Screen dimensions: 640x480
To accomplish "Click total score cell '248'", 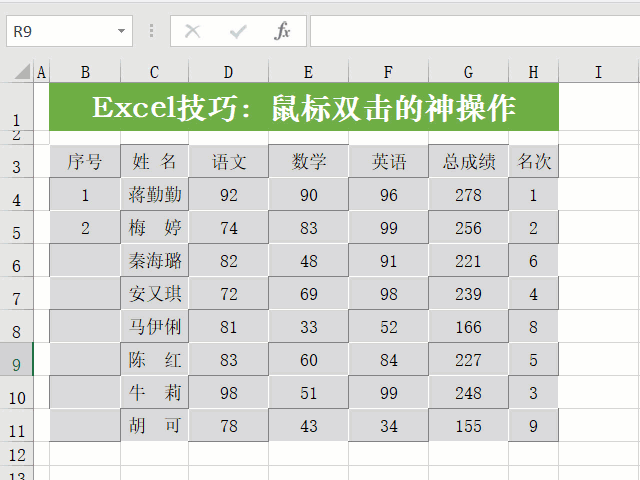I will pos(468,393).
